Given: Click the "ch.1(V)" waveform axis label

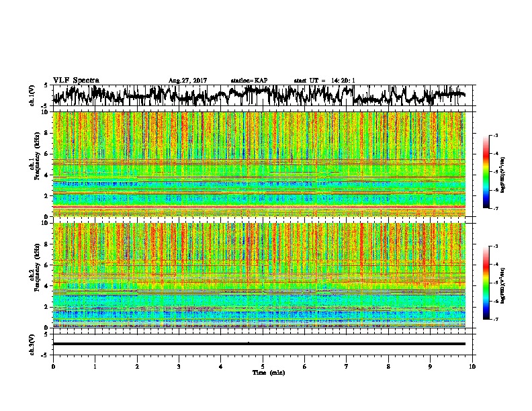Looking at the screenshot, I should [32, 95].
